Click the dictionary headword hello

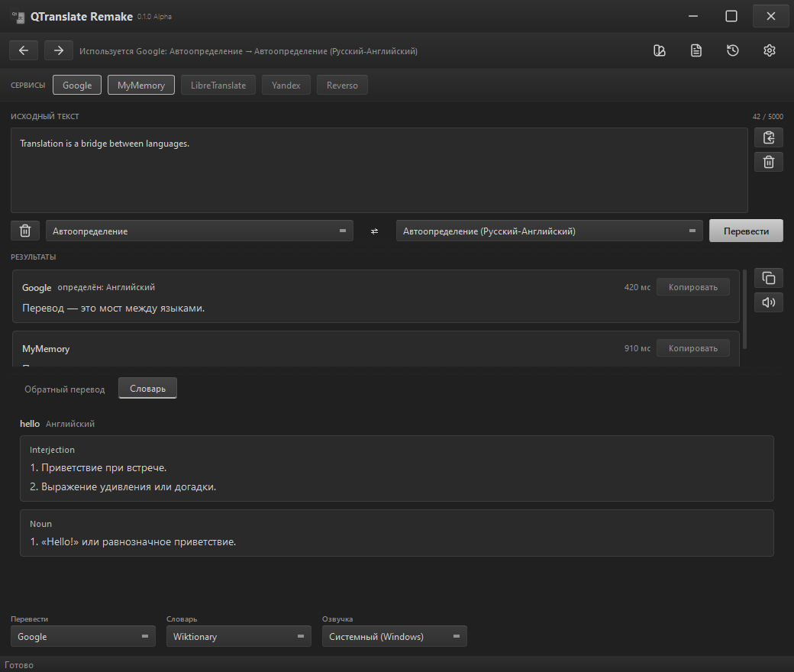pyautogui.click(x=30, y=424)
